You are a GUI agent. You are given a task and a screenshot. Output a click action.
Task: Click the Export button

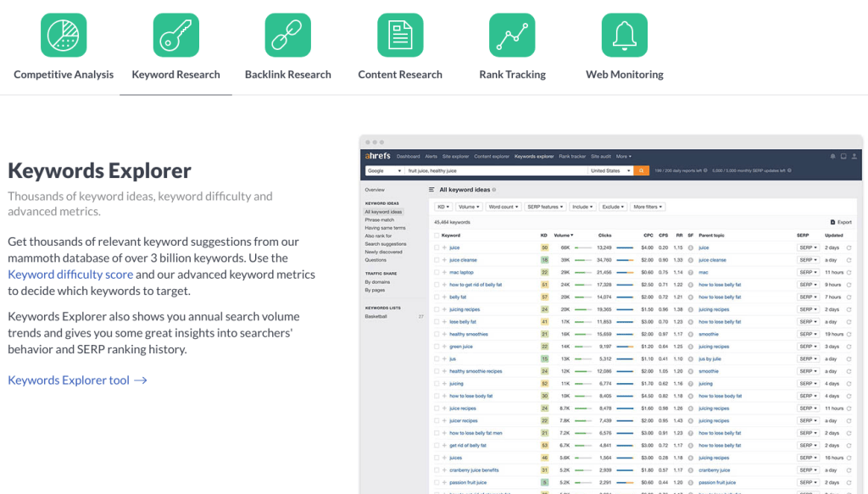[x=841, y=222]
